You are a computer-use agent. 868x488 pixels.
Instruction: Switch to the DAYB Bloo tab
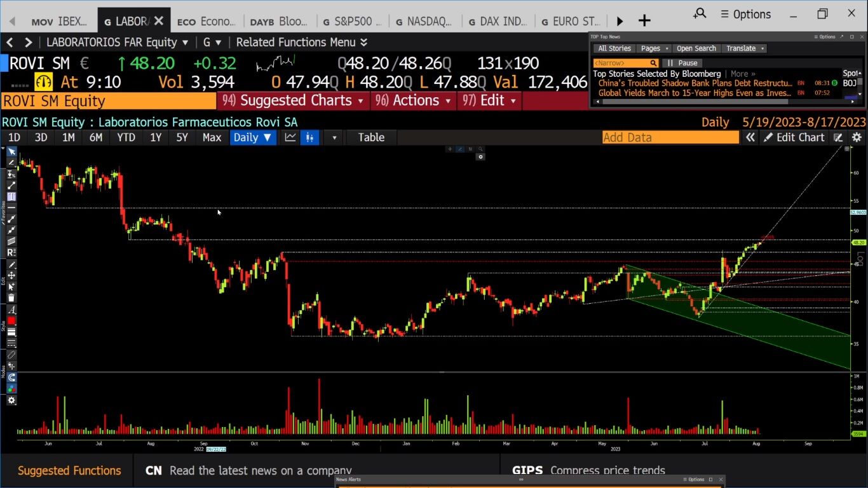pos(280,21)
